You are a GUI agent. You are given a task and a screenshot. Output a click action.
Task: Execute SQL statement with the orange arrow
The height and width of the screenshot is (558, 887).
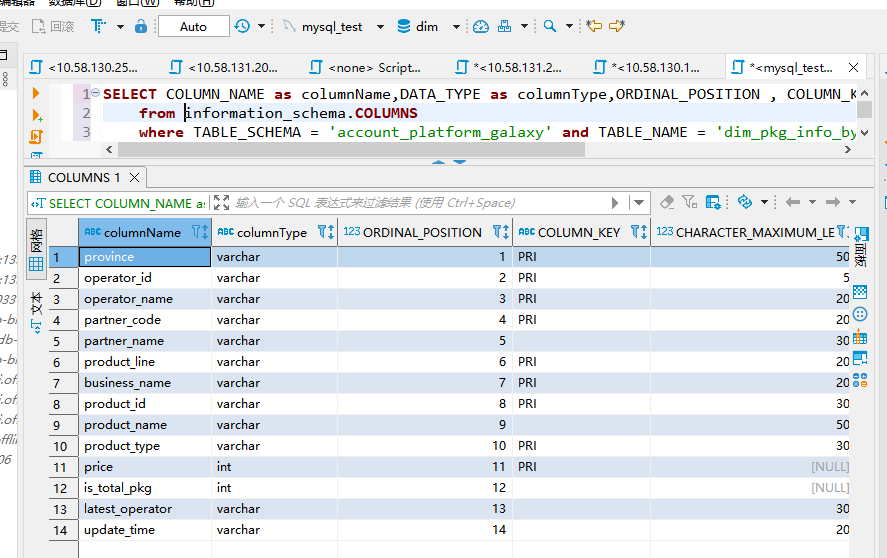pos(36,93)
